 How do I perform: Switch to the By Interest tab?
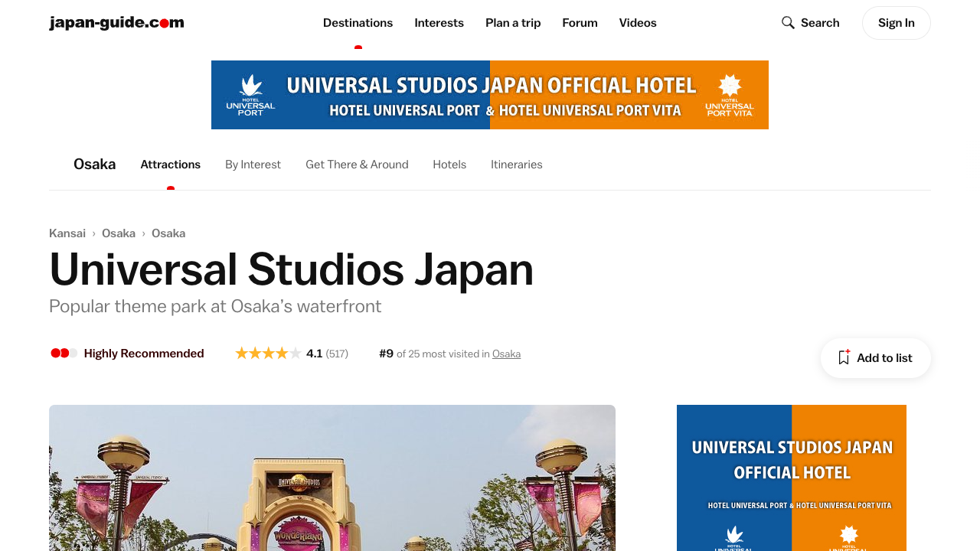click(253, 165)
